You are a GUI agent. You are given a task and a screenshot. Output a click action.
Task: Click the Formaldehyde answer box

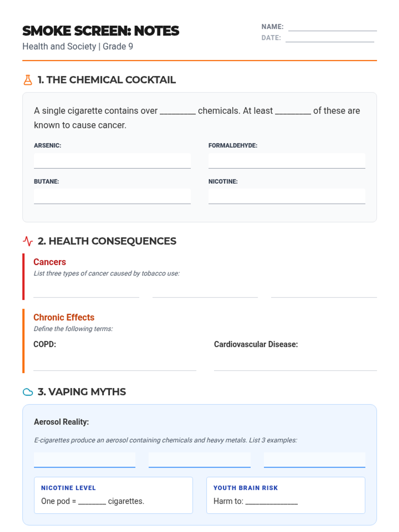click(287, 161)
